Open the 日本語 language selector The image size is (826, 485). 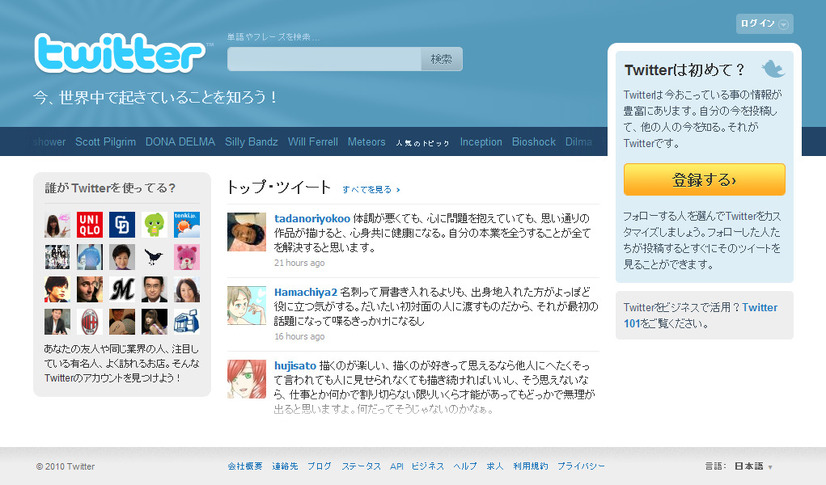[753, 466]
